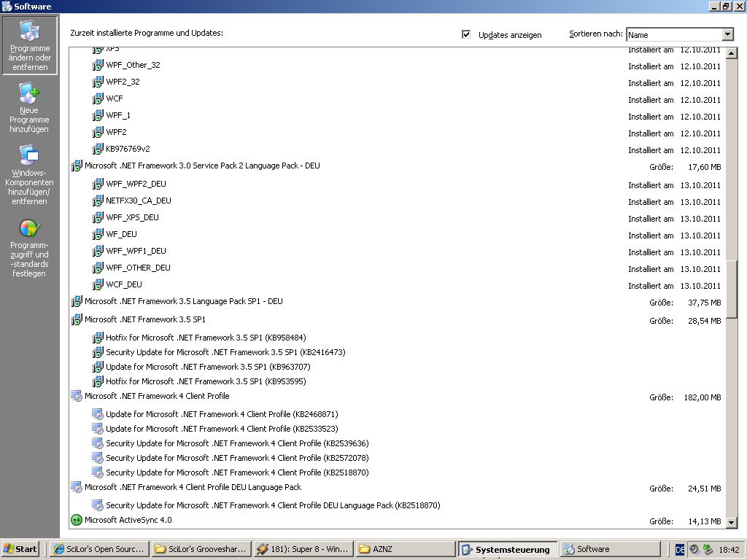Click the WCF entry icon
The image size is (747, 560).
click(x=98, y=98)
